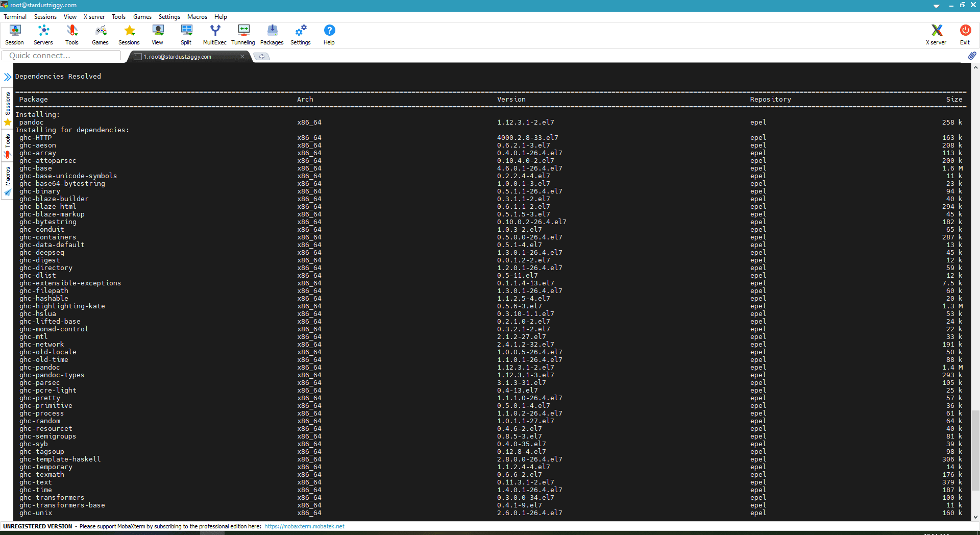Open the Tools menu in the menu bar
The width and height of the screenshot is (980, 535).
click(118, 17)
